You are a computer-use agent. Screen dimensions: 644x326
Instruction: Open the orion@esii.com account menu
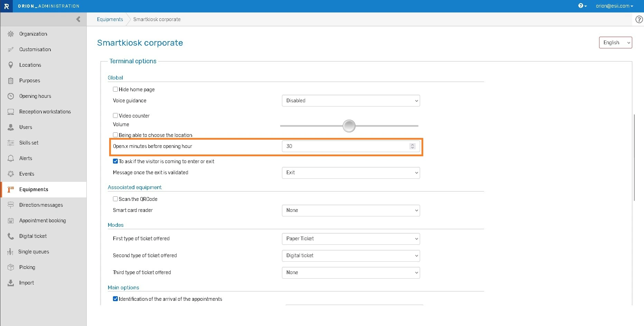614,6
